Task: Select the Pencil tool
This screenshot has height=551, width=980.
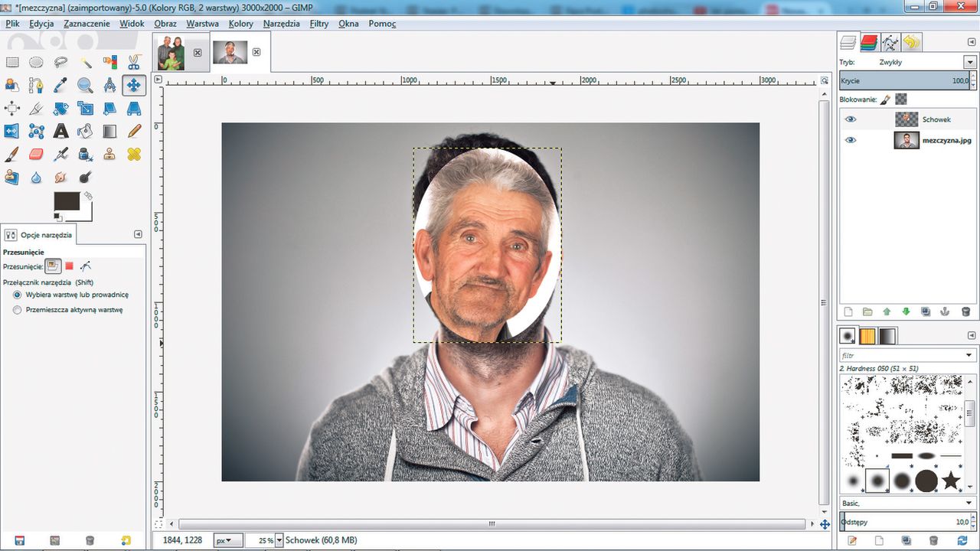Action: click(x=134, y=131)
